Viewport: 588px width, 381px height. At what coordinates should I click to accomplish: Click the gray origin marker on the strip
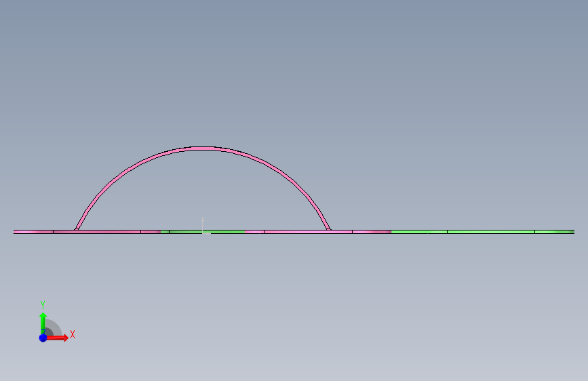[203, 226]
